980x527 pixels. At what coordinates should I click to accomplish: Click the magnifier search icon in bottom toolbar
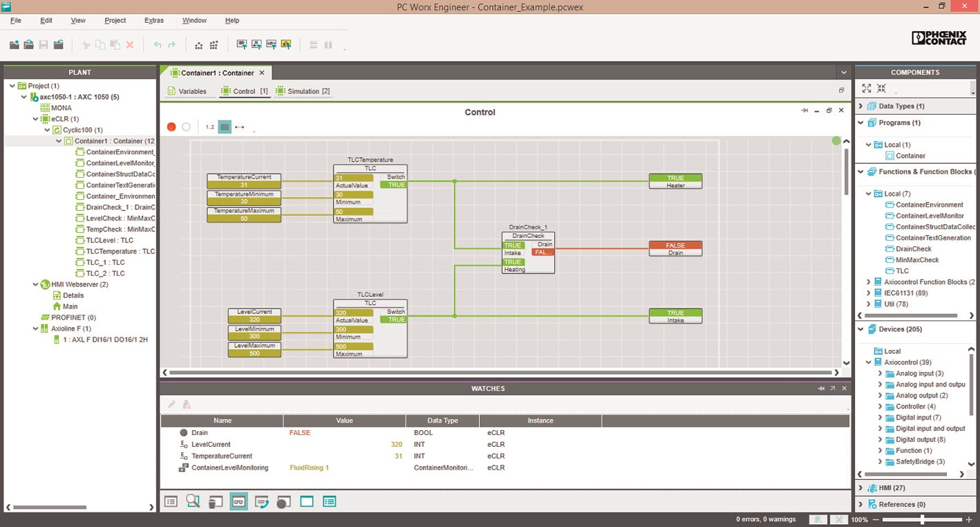point(193,501)
